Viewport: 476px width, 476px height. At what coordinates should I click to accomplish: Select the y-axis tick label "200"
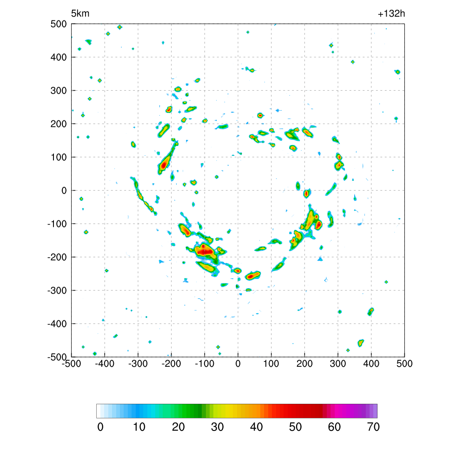(x=59, y=124)
